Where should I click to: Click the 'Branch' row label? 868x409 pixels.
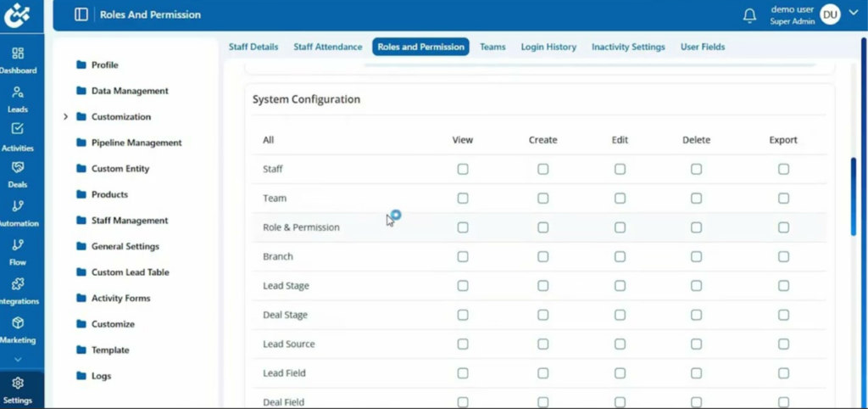click(x=278, y=256)
